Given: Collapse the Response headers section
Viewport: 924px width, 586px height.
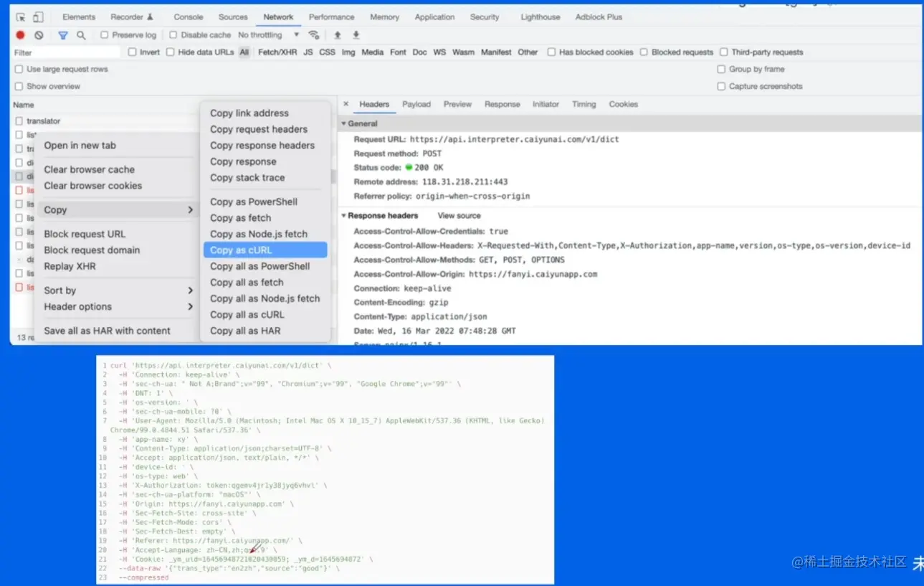Looking at the screenshot, I should tap(343, 216).
